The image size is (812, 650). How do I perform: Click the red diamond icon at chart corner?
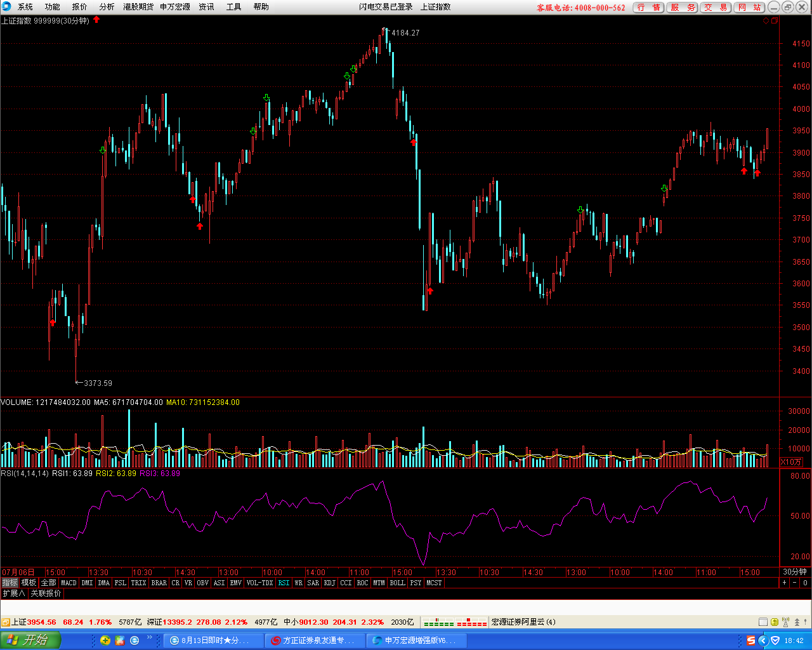[x=766, y=21]
